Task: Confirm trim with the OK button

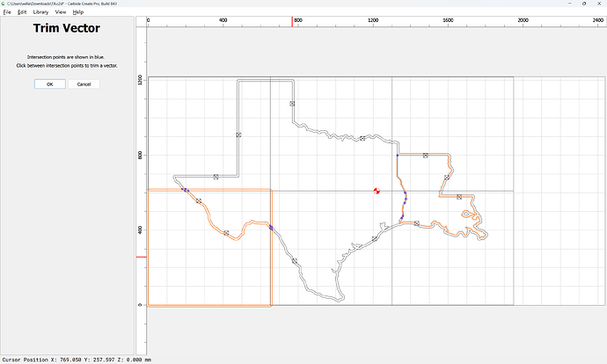Action: (50, 84)
